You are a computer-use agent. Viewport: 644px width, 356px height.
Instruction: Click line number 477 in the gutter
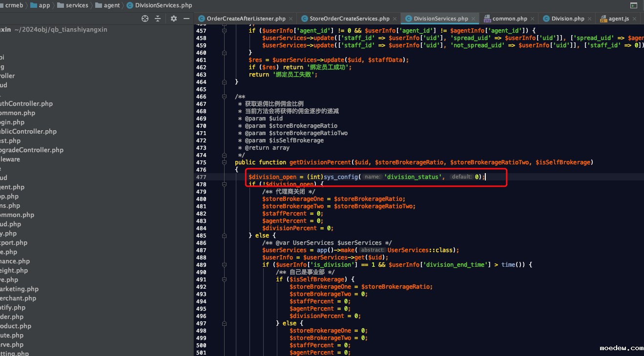(201, 177)
